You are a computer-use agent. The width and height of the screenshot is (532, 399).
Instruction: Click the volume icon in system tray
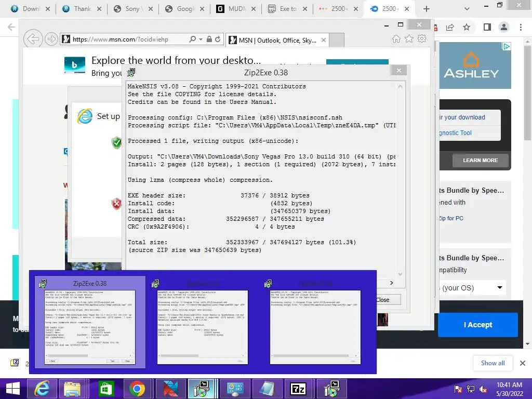pos(483,389)
